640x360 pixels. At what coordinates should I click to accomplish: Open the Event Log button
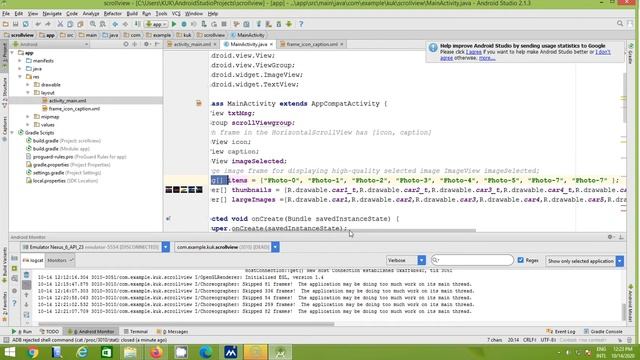click(561, 331)
